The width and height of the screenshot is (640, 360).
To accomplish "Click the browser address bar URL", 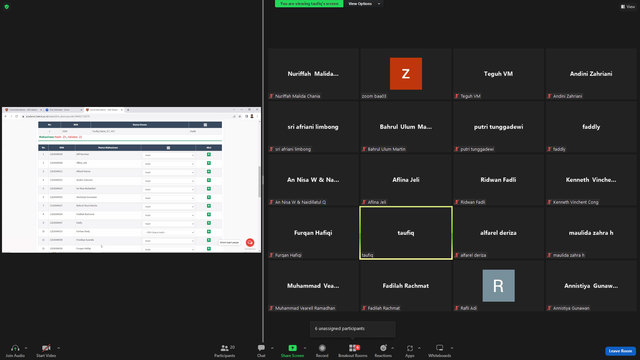I will (57, 116).
